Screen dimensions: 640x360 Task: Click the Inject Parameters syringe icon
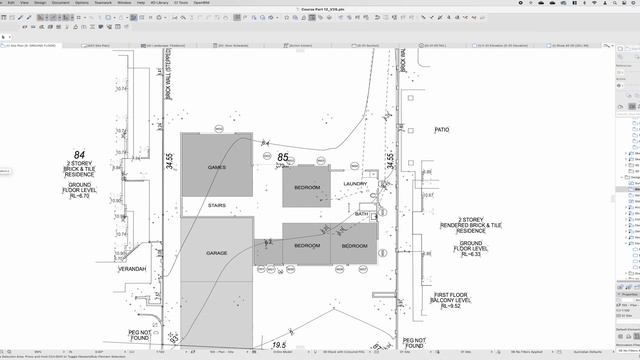29,18
